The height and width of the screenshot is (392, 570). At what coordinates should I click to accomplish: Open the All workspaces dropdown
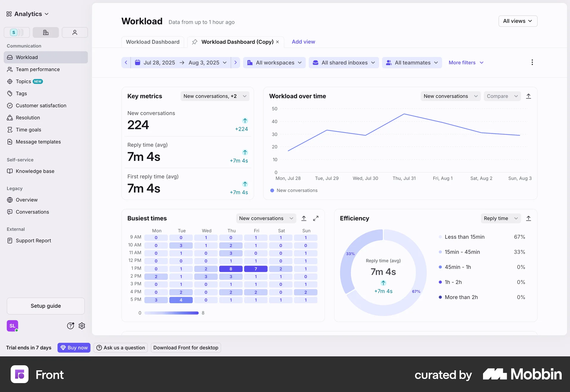(x=274, y=63)
